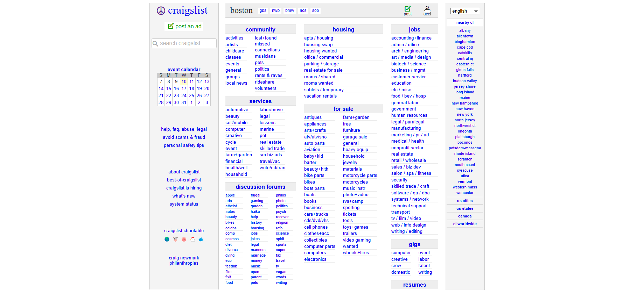Open the acct person icon
Image resolution: width=644 pixels, height=308 pixels.
[427, 9]
